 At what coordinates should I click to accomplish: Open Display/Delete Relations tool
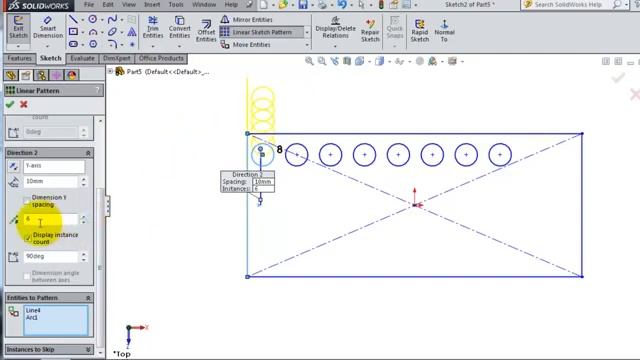point(335,27)
